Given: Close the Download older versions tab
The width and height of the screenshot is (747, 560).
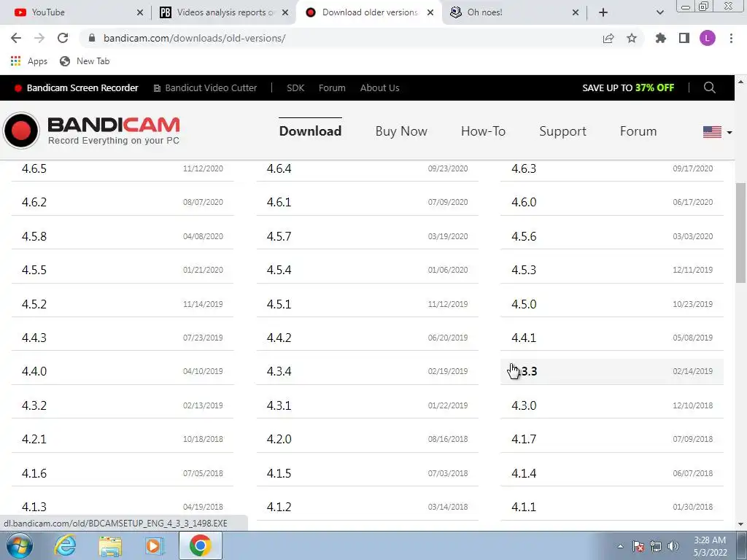Looking at the screenshot, I should coord(430,12).
